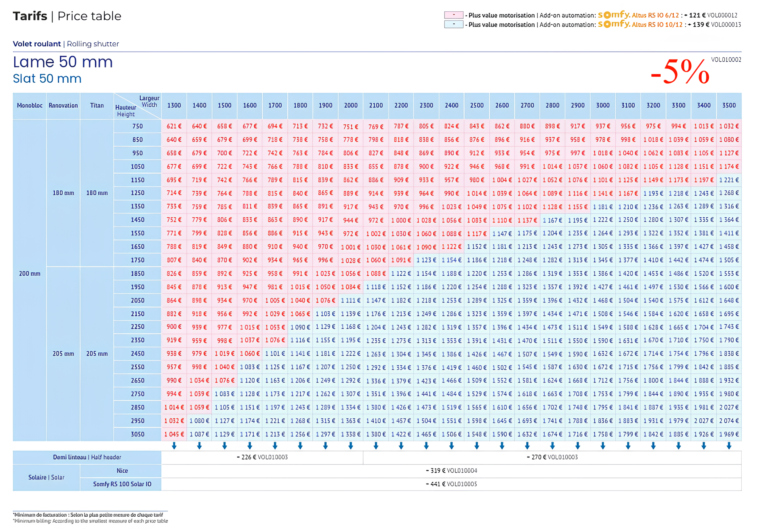
Task: Select the 3050 height row header
Action: [137, 434]
